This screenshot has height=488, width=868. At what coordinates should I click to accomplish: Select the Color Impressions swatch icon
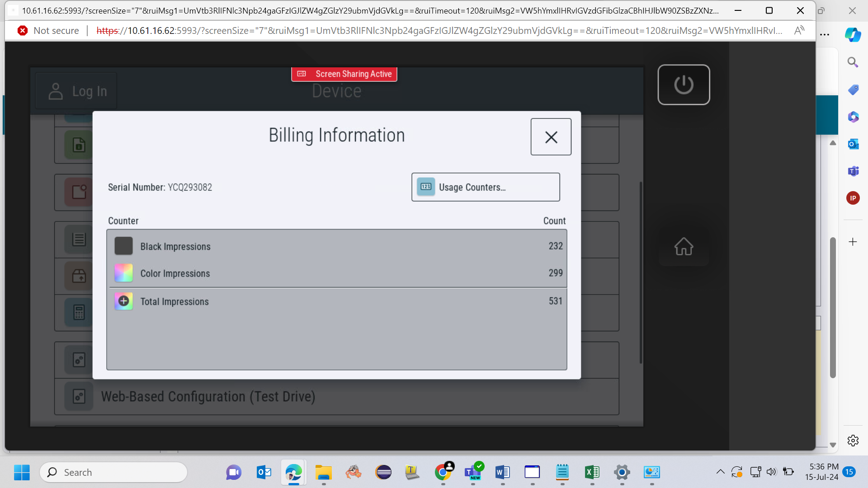[123, 273]
